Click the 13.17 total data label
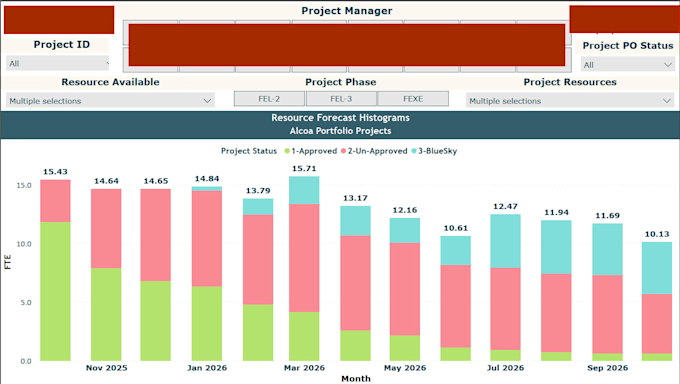680x384 pixels. pos(355,198)
